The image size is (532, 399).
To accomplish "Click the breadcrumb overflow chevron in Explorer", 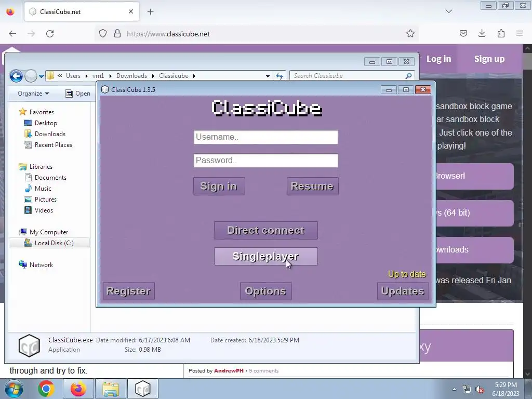I will pyautogui.click(x=60, y=76).
